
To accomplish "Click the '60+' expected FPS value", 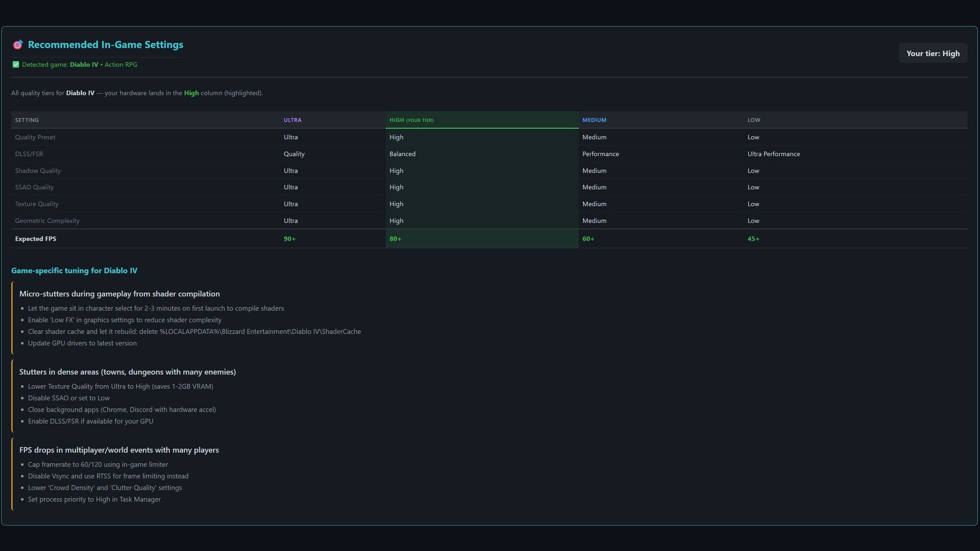I will [x=588, y=239].
